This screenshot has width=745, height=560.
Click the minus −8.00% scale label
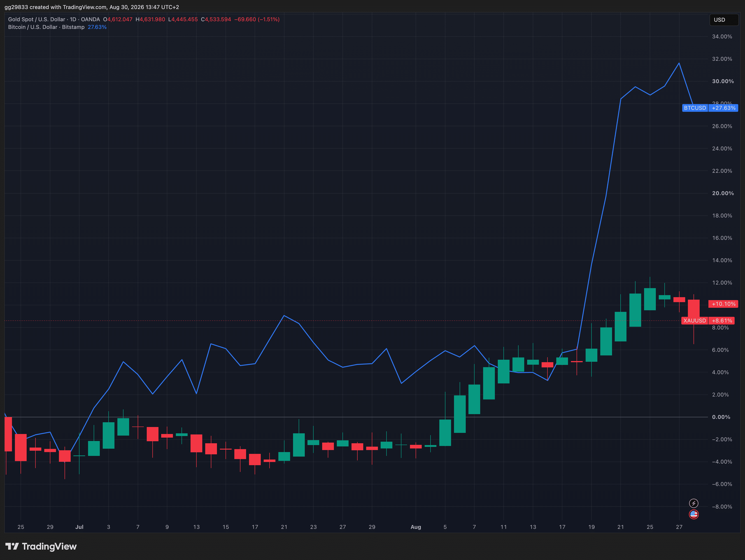(x=722, y=507)
